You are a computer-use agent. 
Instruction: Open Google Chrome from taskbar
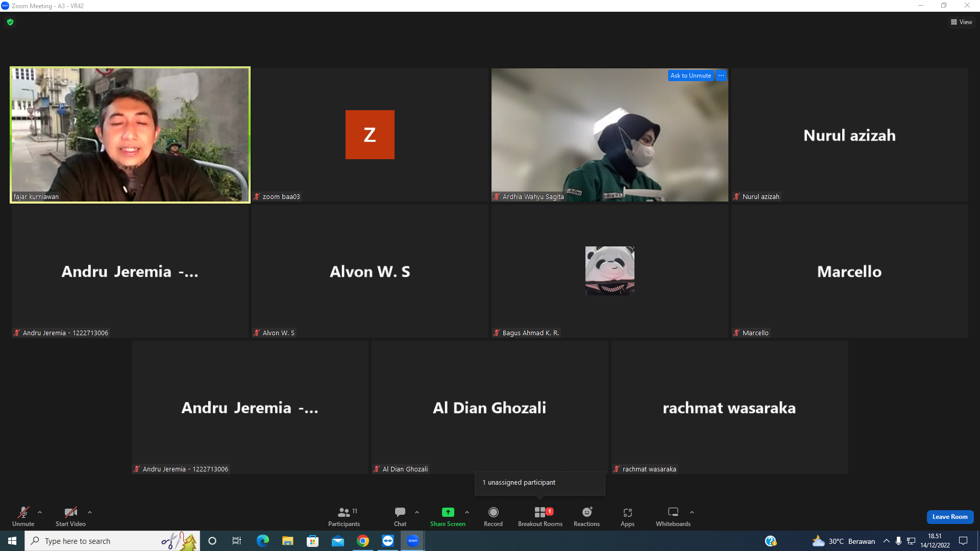[x=363, y=541]
